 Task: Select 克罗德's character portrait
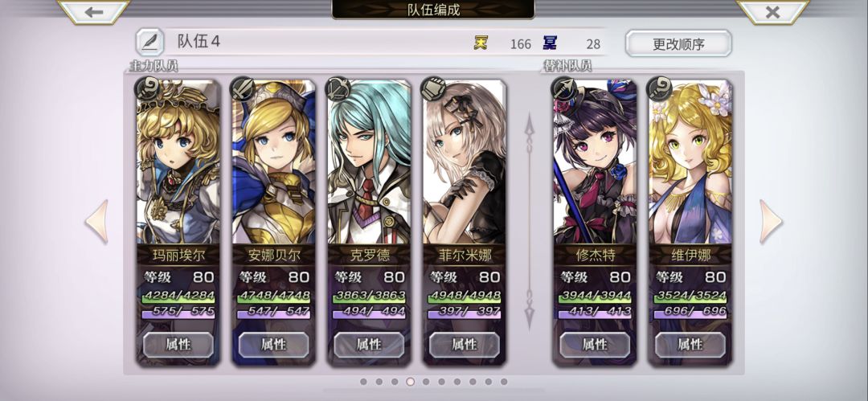point(369,162)
